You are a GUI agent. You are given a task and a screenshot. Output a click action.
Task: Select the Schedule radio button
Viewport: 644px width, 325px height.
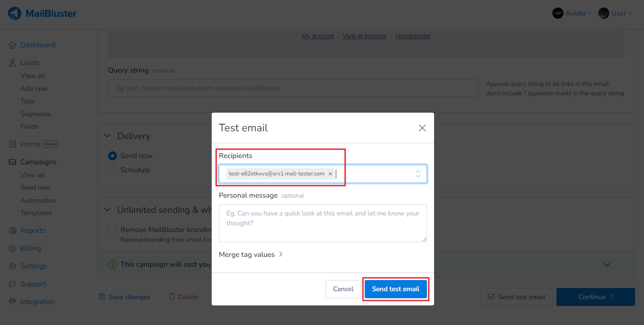point(112,170)
